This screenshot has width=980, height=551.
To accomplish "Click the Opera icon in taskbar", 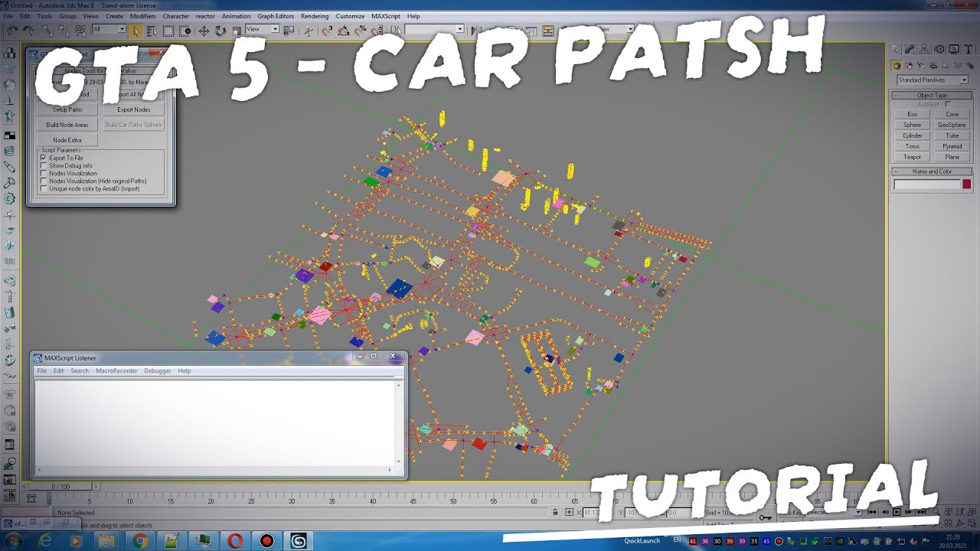I will point(234,541).
